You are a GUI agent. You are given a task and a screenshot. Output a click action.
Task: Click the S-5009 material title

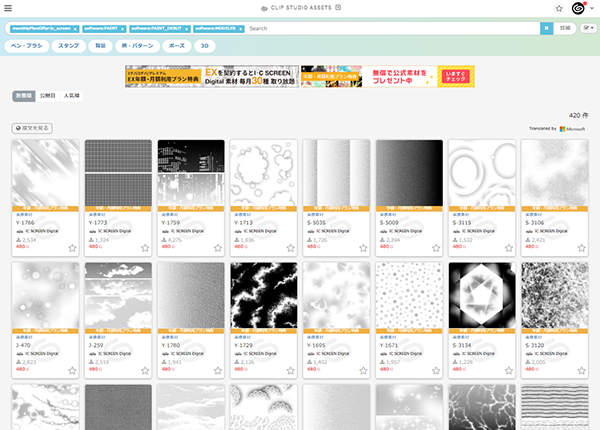[389, 223]
